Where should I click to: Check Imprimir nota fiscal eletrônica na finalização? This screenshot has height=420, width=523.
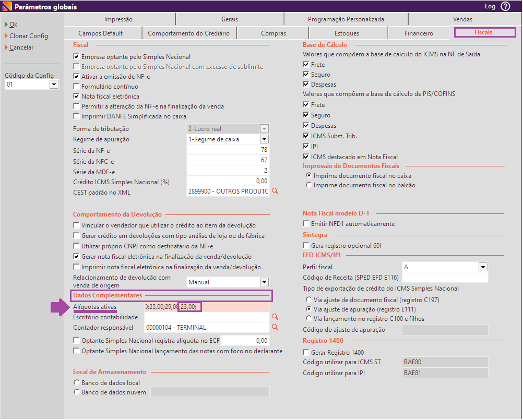76,267
